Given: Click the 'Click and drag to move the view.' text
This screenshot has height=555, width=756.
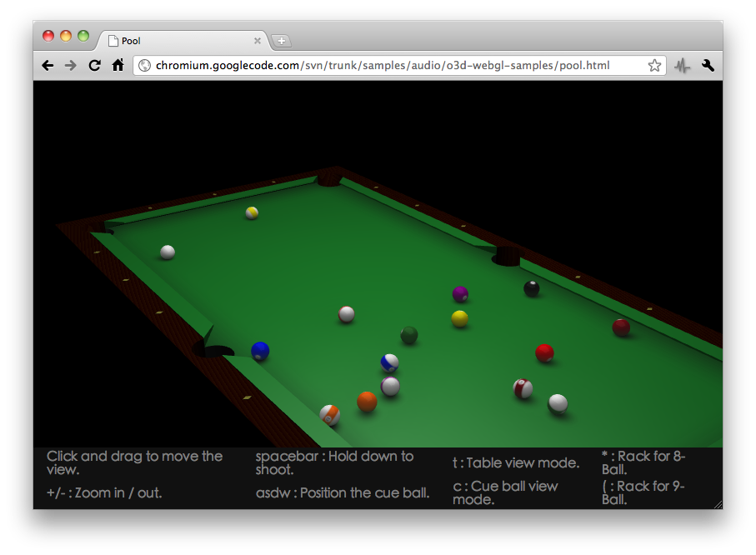Looking at the screenshot, I should pyautogui.click(x=134, y=462).
